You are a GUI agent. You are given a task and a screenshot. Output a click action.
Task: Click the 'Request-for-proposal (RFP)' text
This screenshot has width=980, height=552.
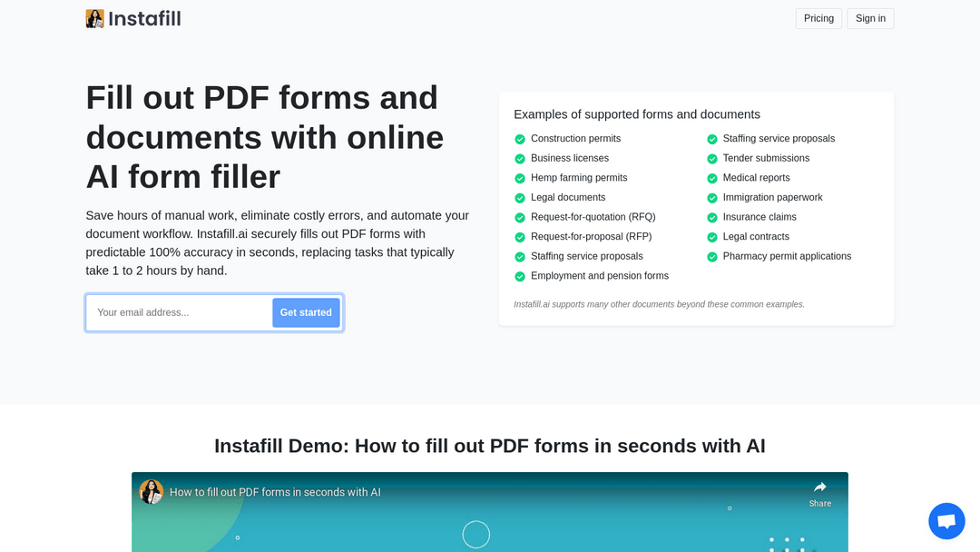tap(592, 236)
